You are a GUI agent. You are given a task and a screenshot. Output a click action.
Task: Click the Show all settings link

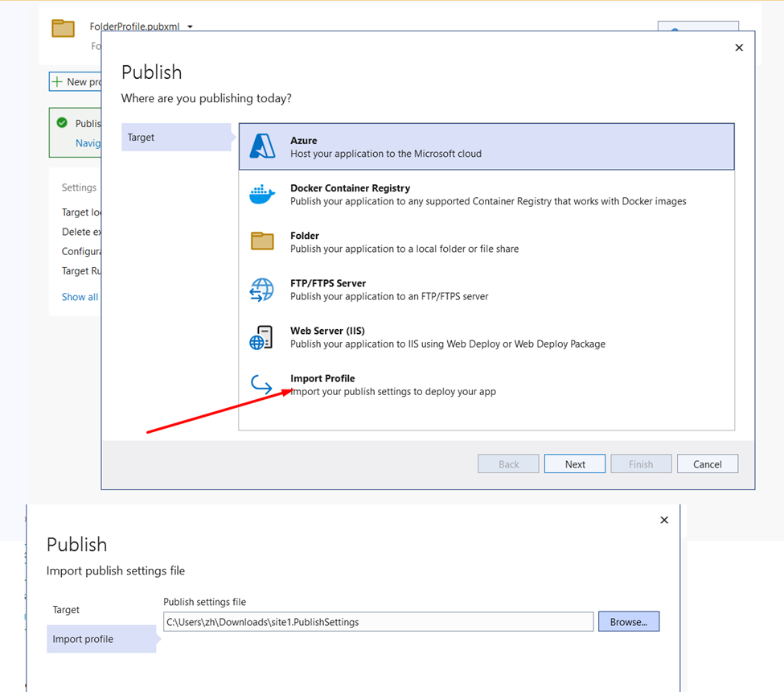tap(80, 297)
